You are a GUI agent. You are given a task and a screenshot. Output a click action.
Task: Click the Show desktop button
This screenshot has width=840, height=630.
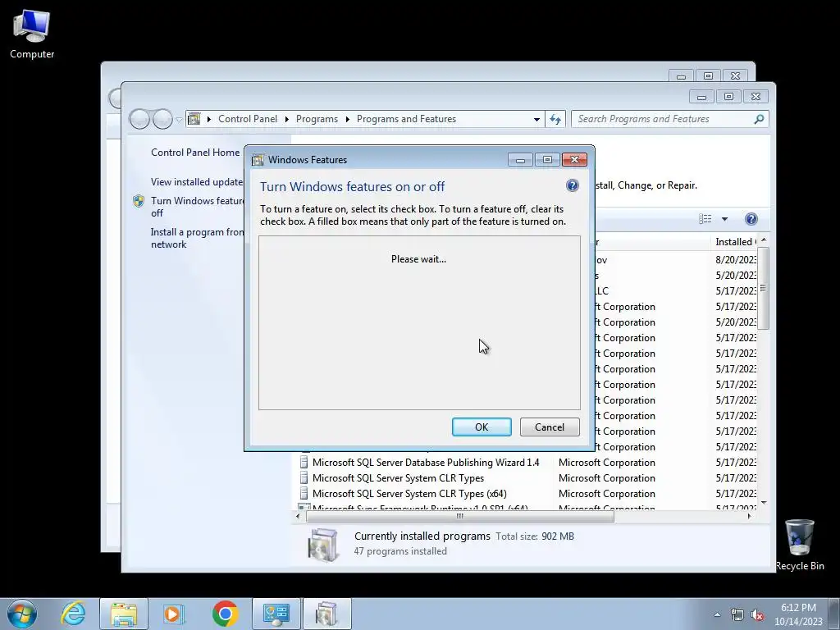click(x=834, y=614)
